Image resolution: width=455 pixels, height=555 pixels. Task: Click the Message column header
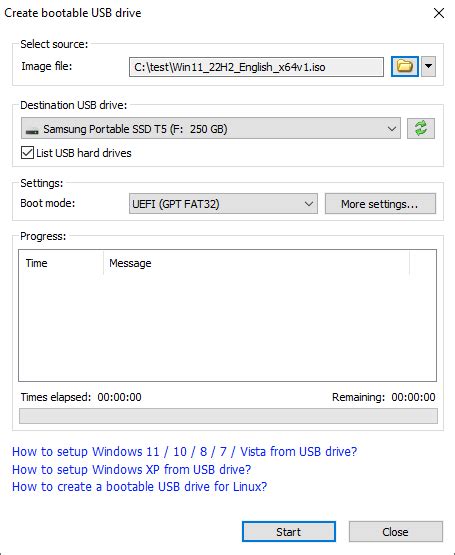[256, 263]
